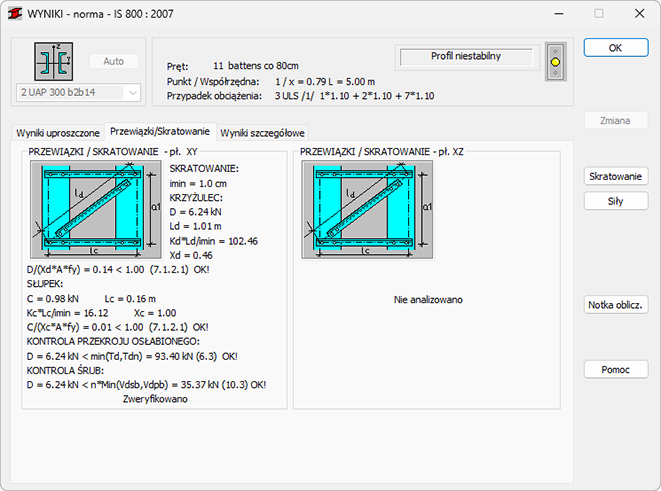
Task: Click the double-channel section profile icon
Action: tap(54, 62)
